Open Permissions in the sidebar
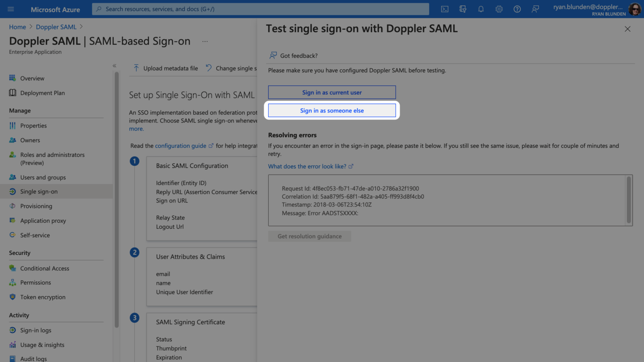The width and height of the screenshot is (644, 362). 36,283
